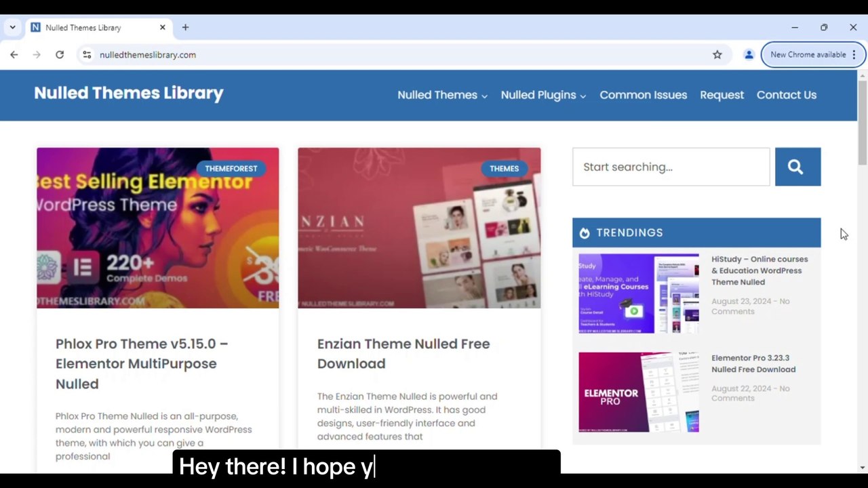Image resolution: width=868 pixels, height=488 pixels.
Task: Click the blue search magnifier button
Action: (797, 167)
